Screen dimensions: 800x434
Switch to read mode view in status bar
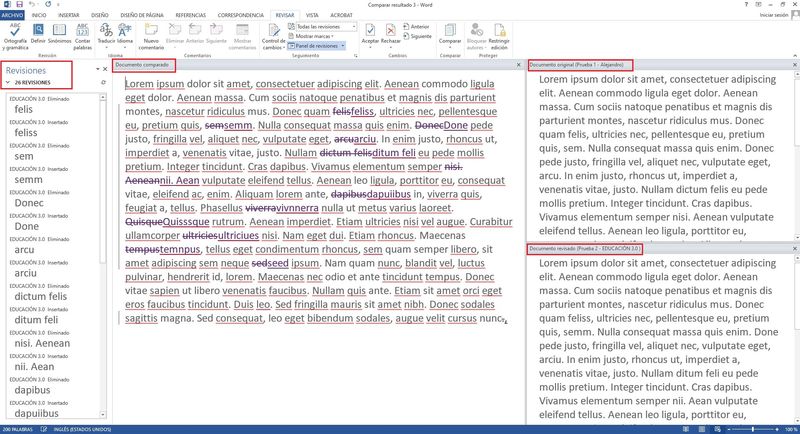686,429
